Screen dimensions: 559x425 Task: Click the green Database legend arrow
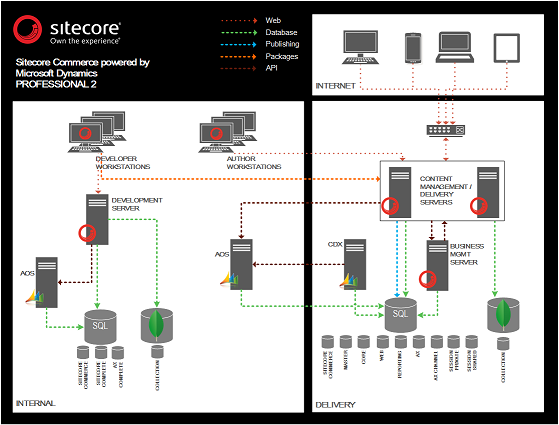(x=239, y=32)
